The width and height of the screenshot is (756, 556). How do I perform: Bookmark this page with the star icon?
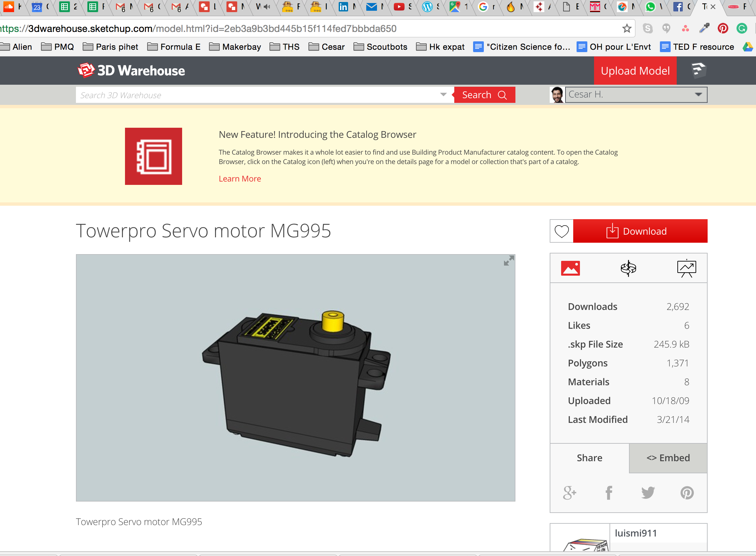point(626,28)
